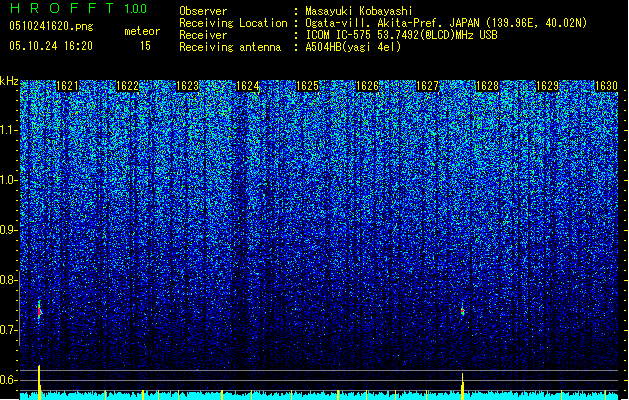Click the 1622 time marker

127,86
